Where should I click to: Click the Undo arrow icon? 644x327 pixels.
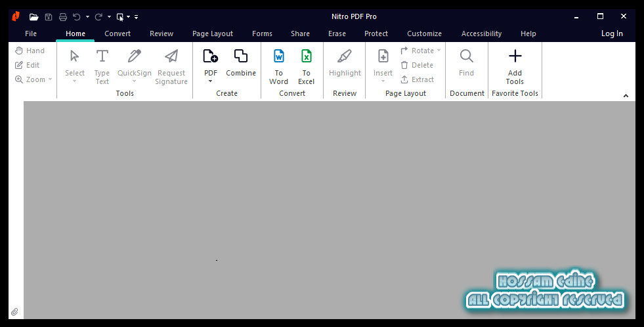[x=77, y=17]
